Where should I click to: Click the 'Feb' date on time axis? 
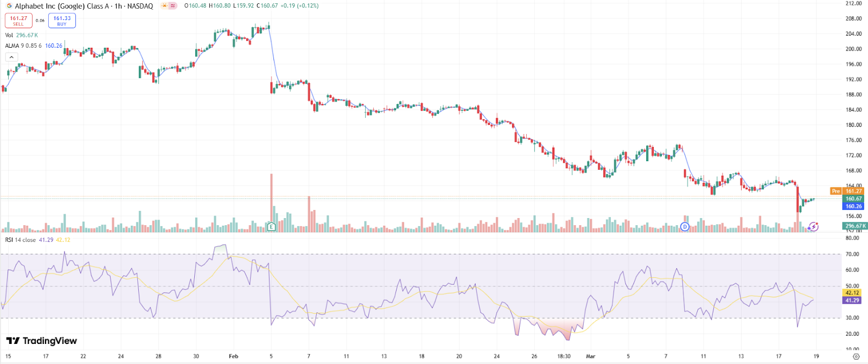pyautogui.click(x=233, y=356)
